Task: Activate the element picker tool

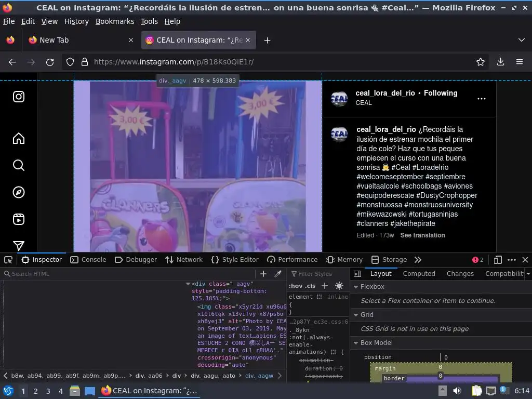Action: click(8, 260)
